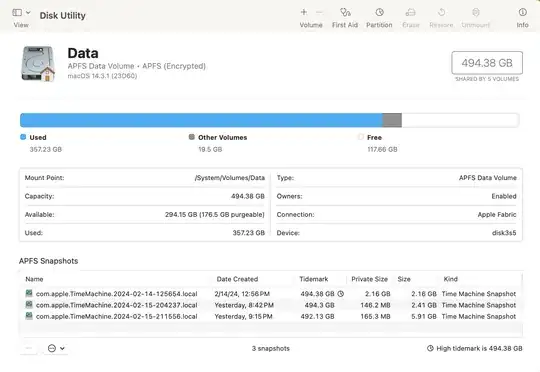Click the 19.5 GB other volumes value

pos(210,149)
